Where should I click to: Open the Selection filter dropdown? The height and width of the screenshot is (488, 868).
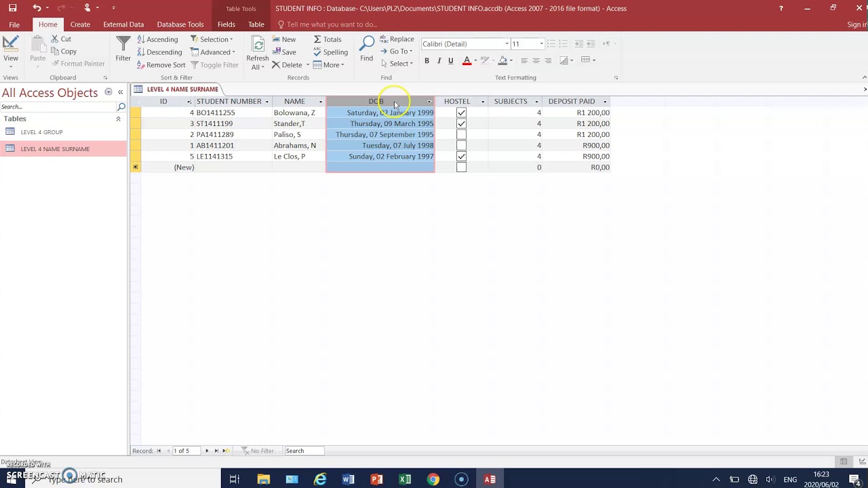coord(212,39)
